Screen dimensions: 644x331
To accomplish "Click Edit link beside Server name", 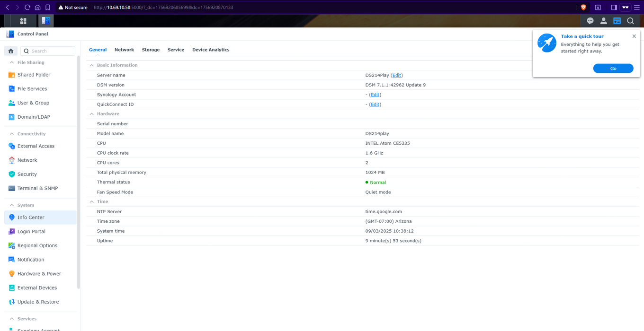I will coord(397,75).
